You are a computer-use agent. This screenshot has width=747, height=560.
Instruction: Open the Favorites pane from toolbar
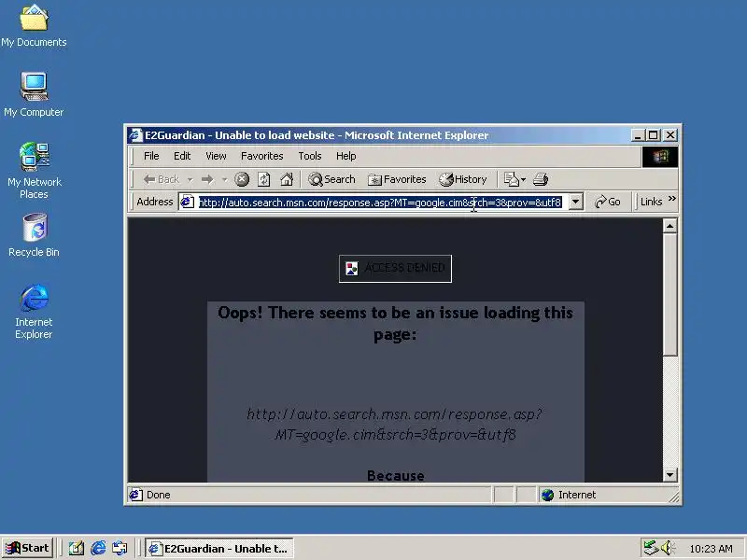397,179
